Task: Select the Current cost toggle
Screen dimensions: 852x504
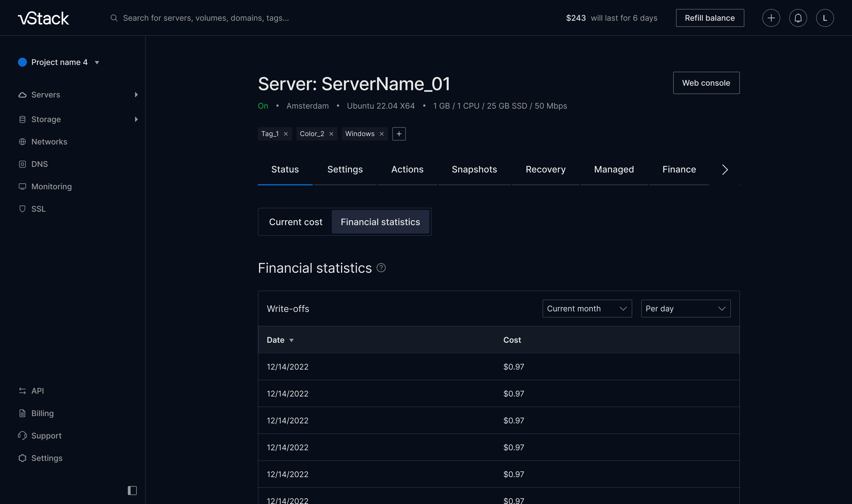Action: tap(296, 222)
